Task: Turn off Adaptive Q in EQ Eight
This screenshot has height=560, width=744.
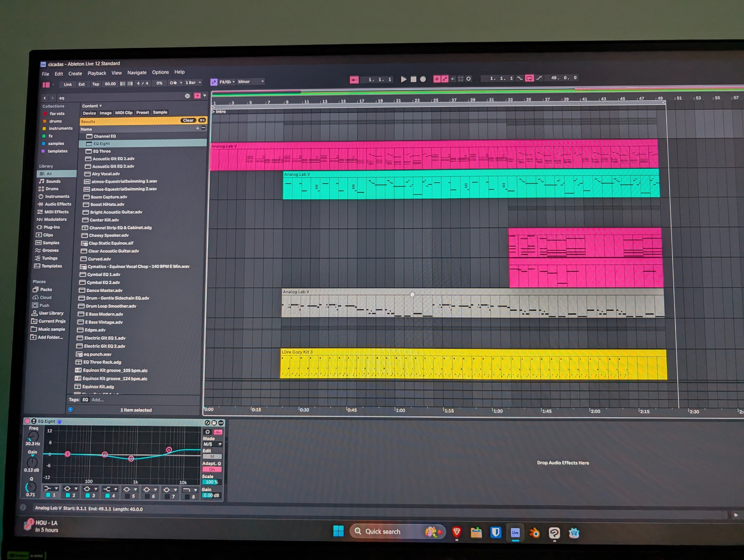Action: point(212,470)
